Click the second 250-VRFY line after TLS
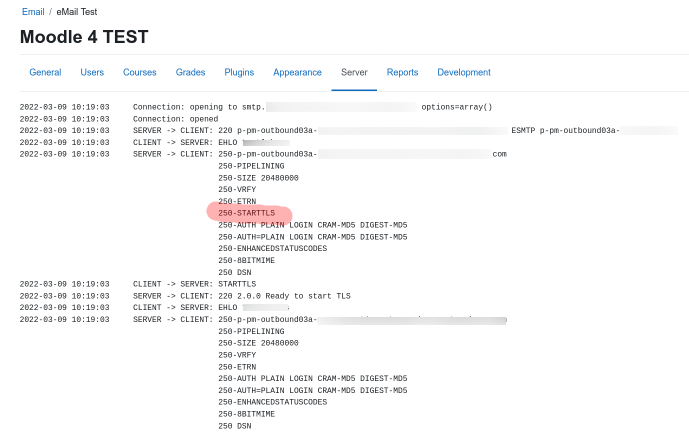The height and width of the screenshot is (434, 689). tap(237, 355)
